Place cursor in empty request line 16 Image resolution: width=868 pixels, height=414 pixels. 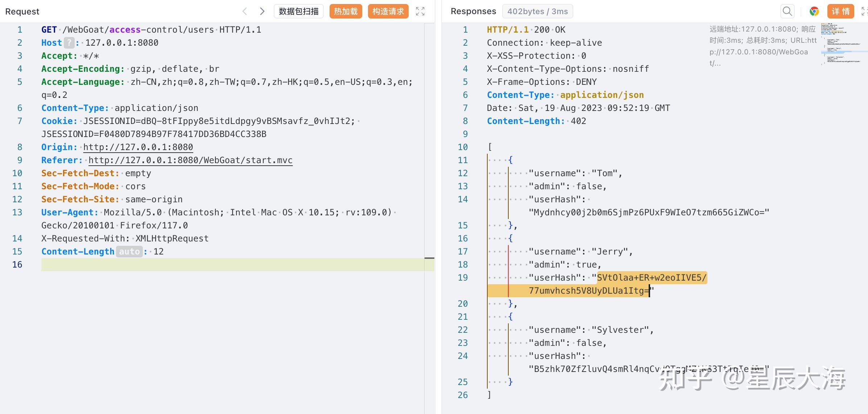(x=232, y=265)
